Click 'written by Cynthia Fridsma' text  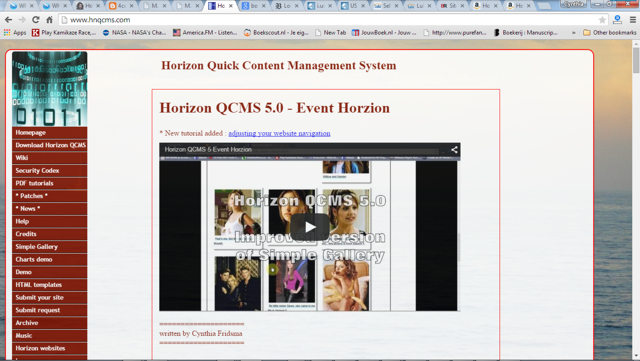(x=200, y=334)
